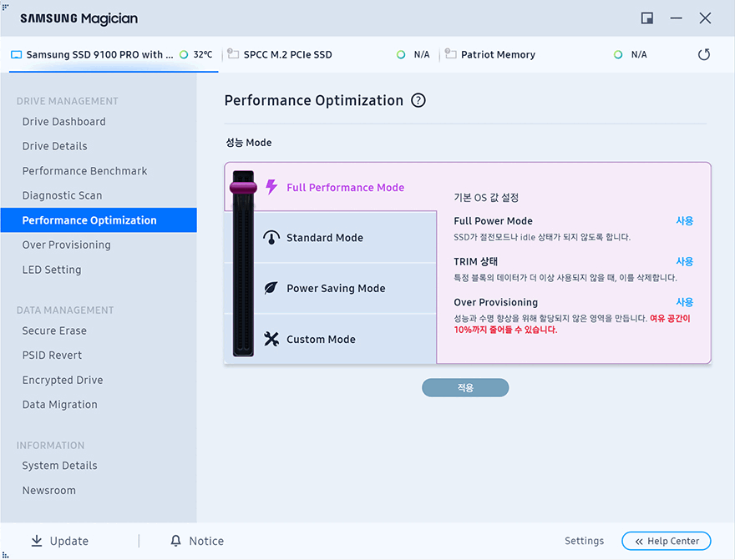The width and height of the screenshot is (735, 560).
Task: Click 사용 status for Full Power Mode
Action: point(684,221)
